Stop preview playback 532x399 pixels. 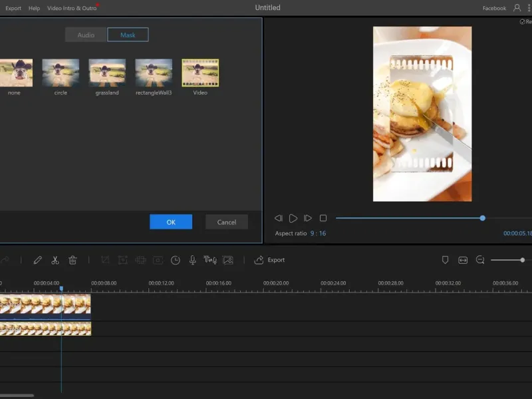coord(323,218)
